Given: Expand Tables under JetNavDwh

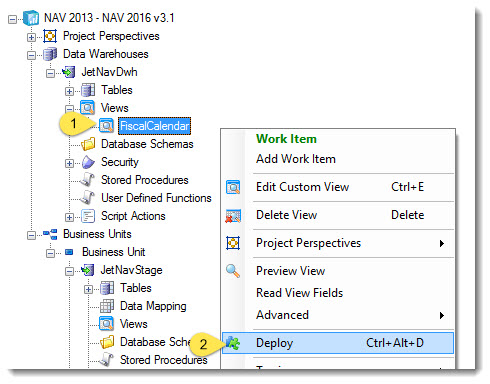Looking at the screenshot, I should 69,91.
